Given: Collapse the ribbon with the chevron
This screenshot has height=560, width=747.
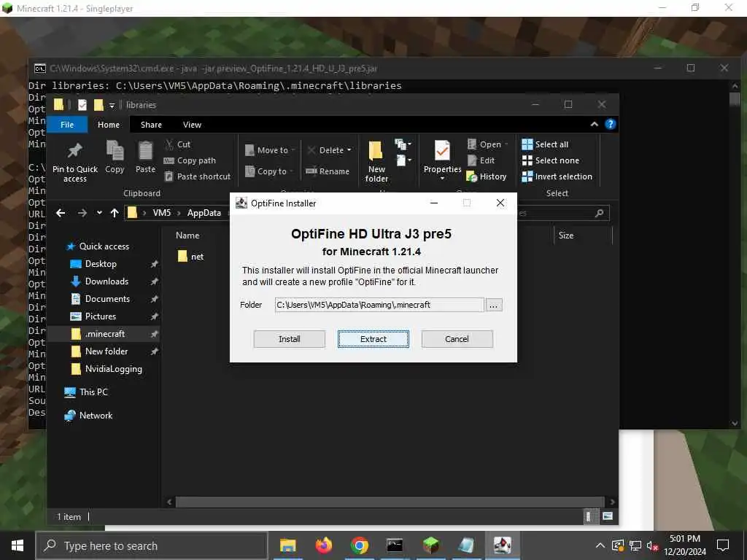Looking at the screenshot, I should [x=594, y=124].
